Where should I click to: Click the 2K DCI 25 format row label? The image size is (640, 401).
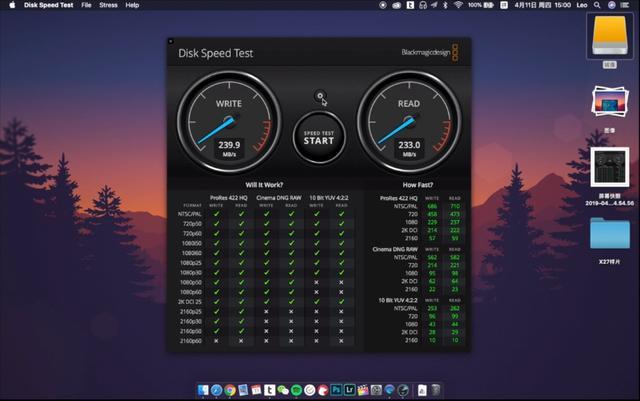click(x=189, y=302)
